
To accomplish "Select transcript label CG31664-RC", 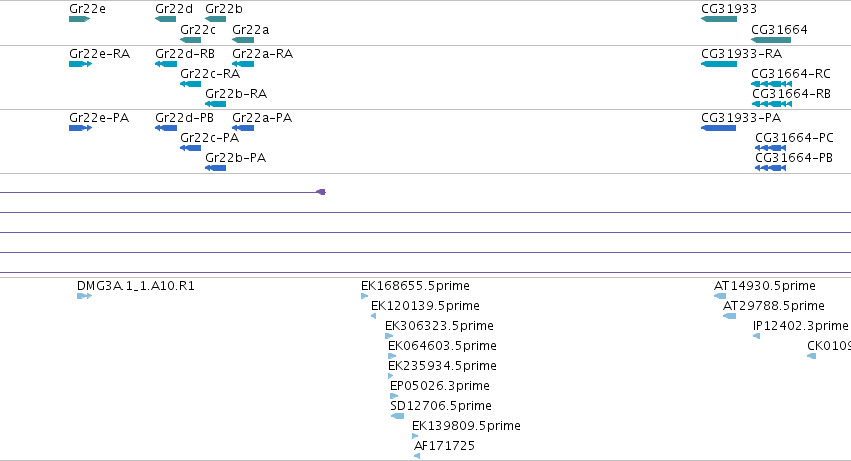I will pyautogui.click(x=791, y=74).
